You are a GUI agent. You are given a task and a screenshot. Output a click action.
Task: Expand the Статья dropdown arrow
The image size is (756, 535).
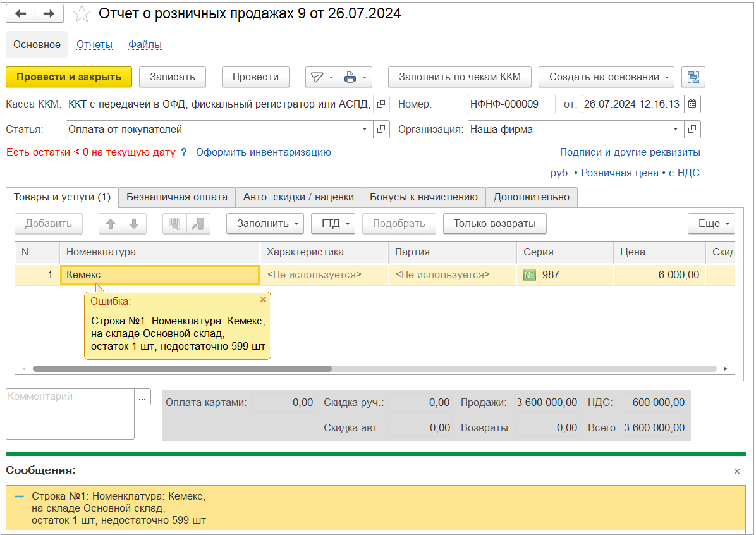365,129
